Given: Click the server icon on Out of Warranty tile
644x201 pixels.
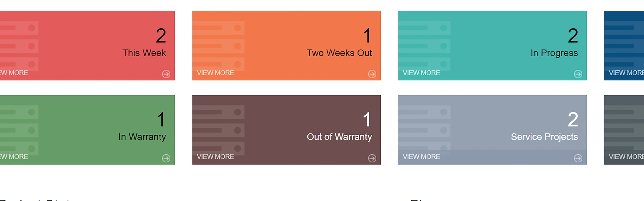Looking at the screenshot, I should tap(218, 130).
